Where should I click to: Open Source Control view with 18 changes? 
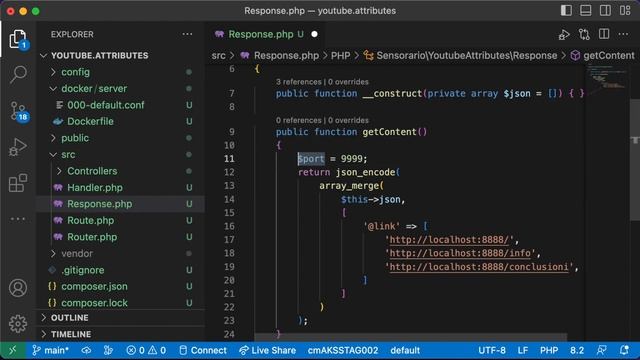pos(18,111)
